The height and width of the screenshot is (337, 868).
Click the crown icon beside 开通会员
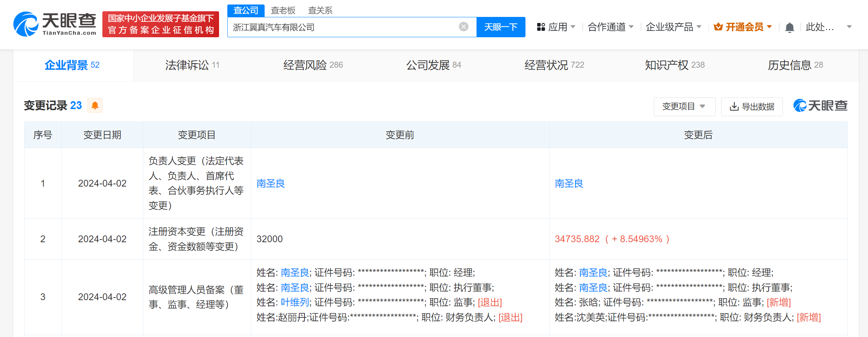point(718,27)
